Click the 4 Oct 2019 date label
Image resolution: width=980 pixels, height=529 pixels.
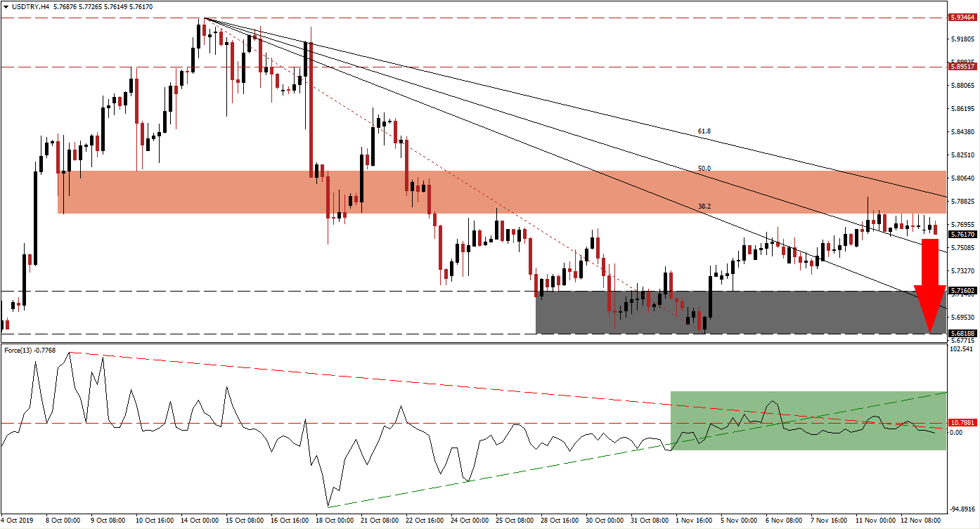point(18,522)
